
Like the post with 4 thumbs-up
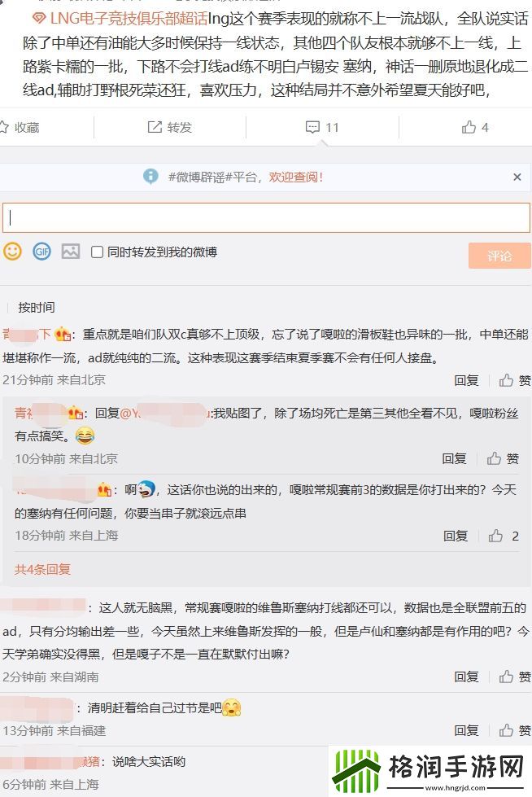(475, 127)
